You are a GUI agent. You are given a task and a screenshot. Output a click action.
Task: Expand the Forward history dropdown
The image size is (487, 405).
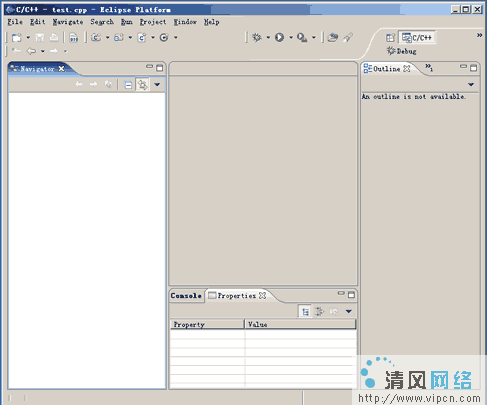(65, 51)
